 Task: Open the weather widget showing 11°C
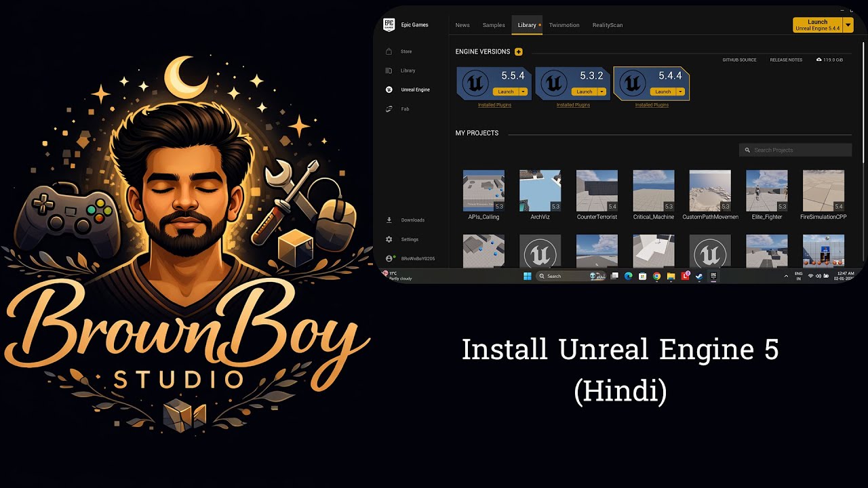[x=397, y=276]
